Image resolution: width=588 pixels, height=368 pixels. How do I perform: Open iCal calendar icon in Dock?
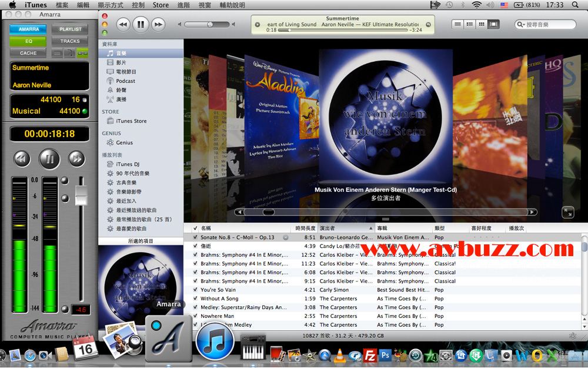[85, 347]
